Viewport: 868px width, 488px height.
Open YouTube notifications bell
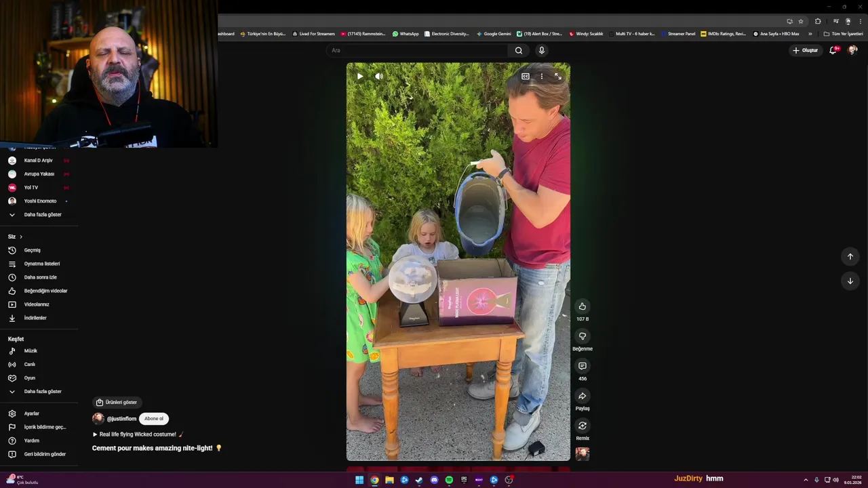pyautogui.click(x=833, y=50)
